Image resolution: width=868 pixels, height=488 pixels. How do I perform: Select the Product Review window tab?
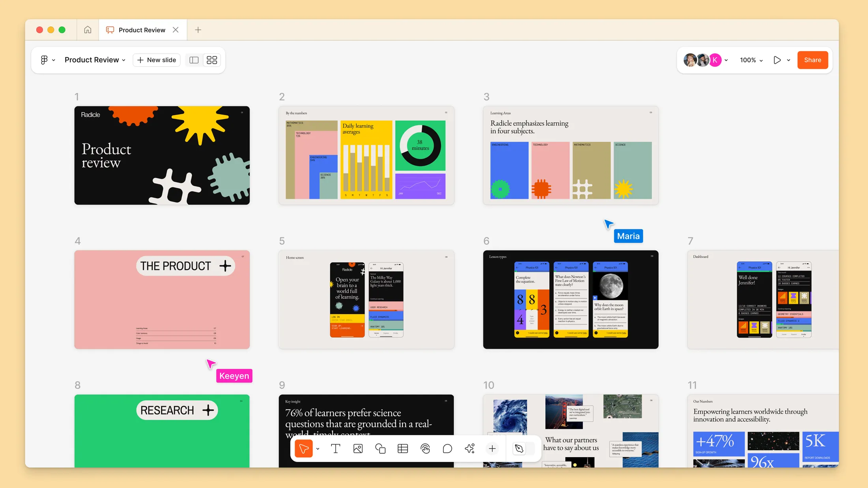(142, 30)
